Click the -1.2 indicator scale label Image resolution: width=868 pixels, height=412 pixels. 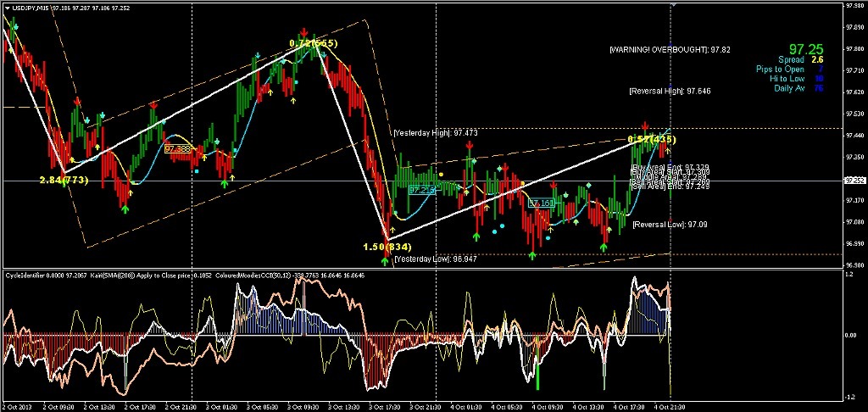849,398
